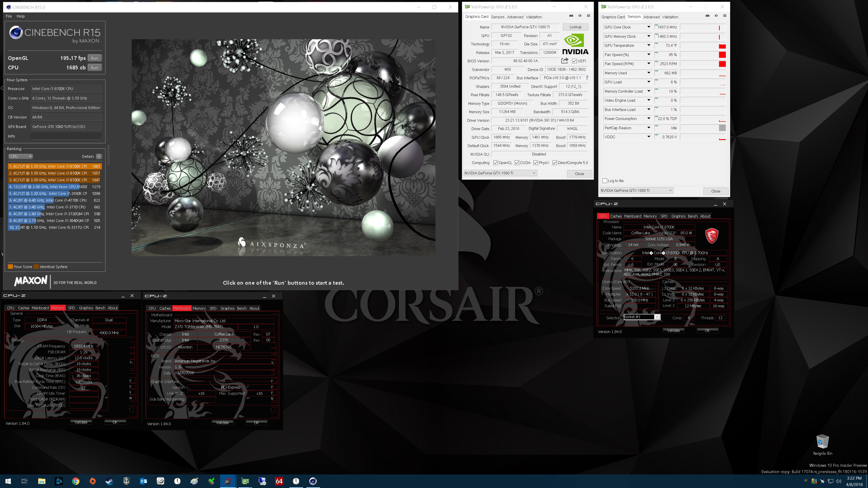The height and width of the screenshot is (488, 868).
Task: Click the PerfCap Reason gray graph bar
Action: point(722,128)
